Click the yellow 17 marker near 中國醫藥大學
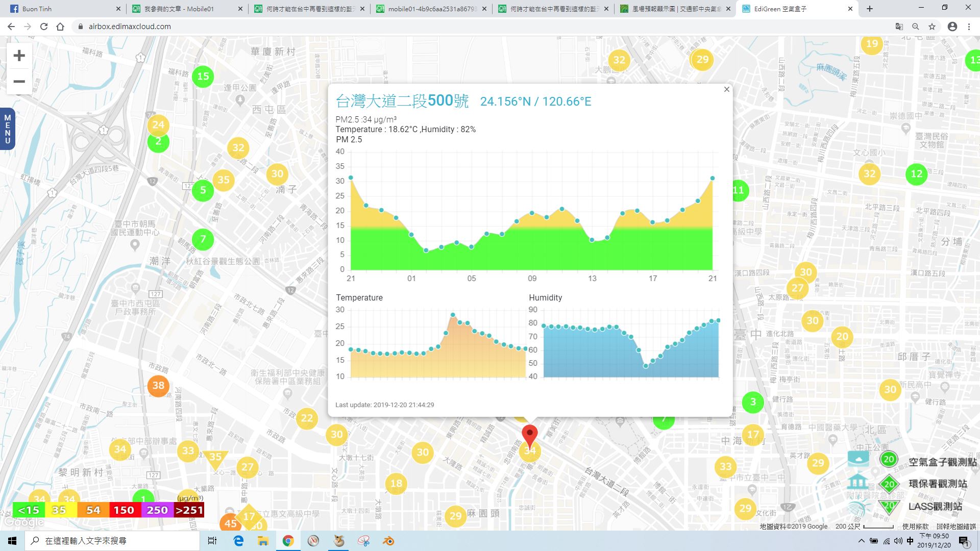Image resolution: width=980 pixels, height=551 pixels. pyautogui.click(x=753, y=435)
